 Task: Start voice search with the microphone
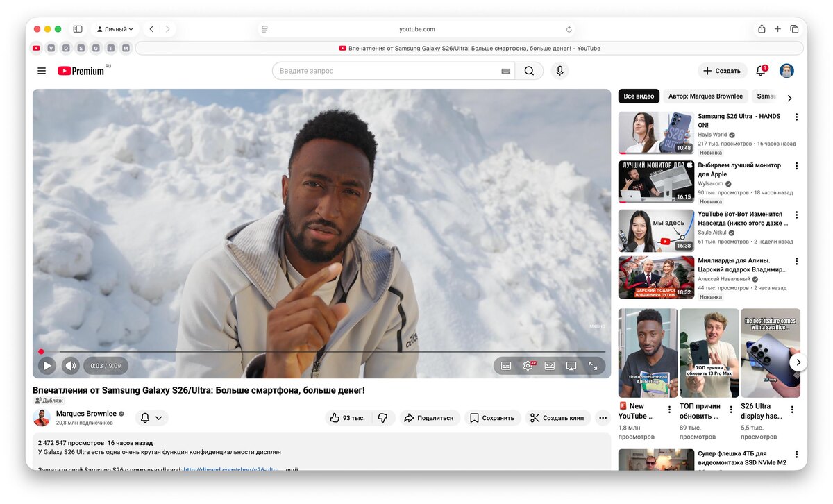(559, 71)
